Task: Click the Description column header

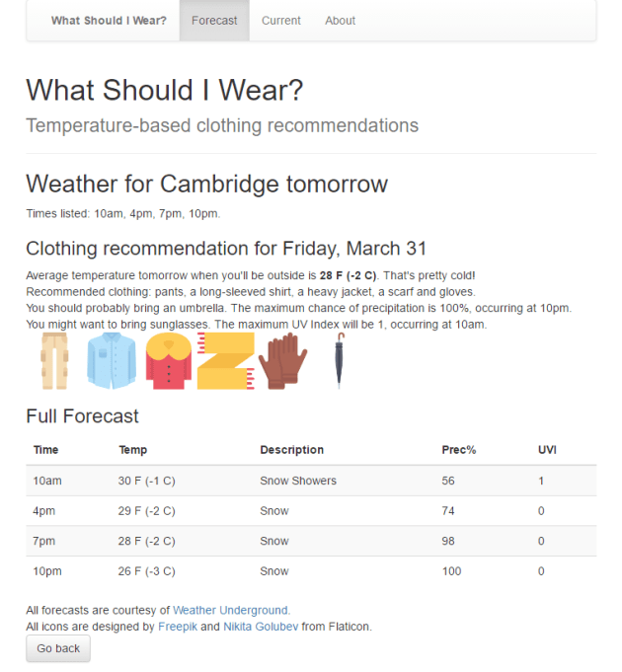Action: [291, 450]
